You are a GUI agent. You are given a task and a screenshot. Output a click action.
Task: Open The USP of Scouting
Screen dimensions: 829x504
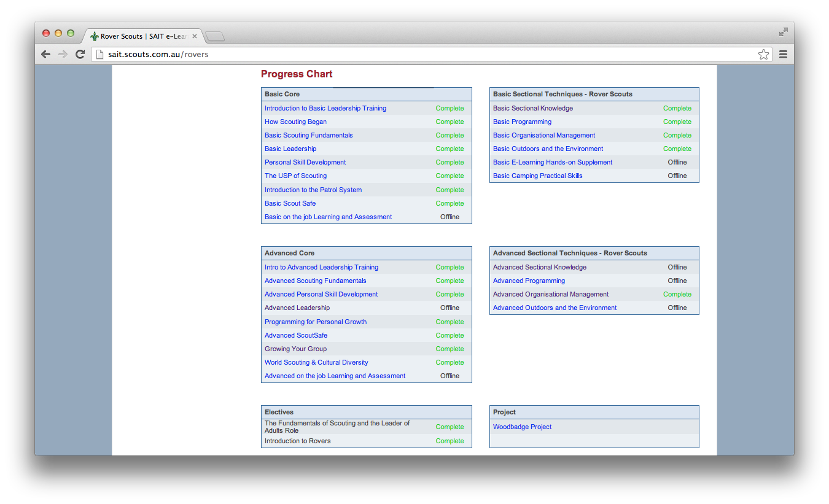click(x=295, y=176)
